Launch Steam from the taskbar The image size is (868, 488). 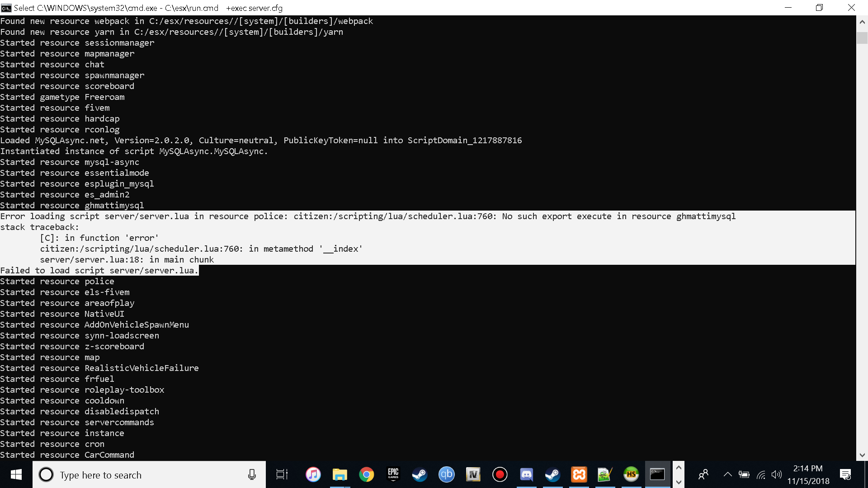(420, 474)
